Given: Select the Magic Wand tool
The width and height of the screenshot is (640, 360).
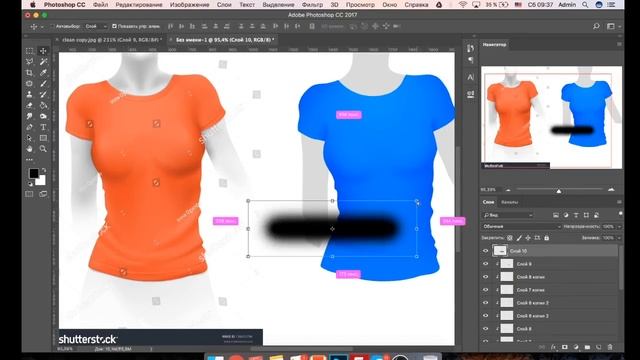Looking at the screenshot, I should tap(43, 62).
